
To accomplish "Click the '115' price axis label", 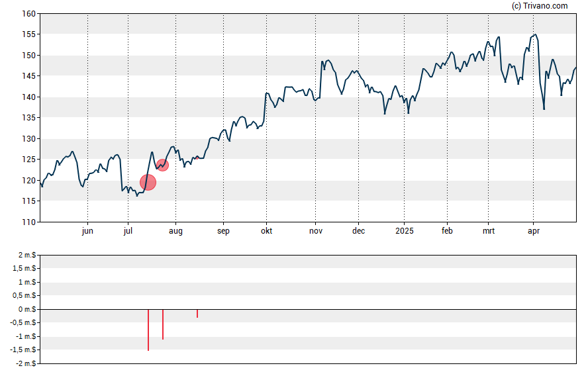I will [x=29, y=201].
